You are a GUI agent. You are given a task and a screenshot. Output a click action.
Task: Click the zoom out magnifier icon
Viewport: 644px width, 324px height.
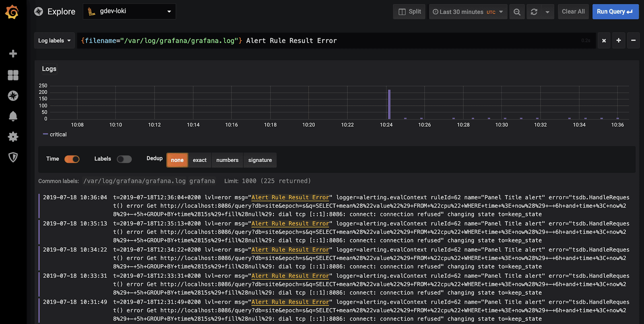[x=517, y=12]
